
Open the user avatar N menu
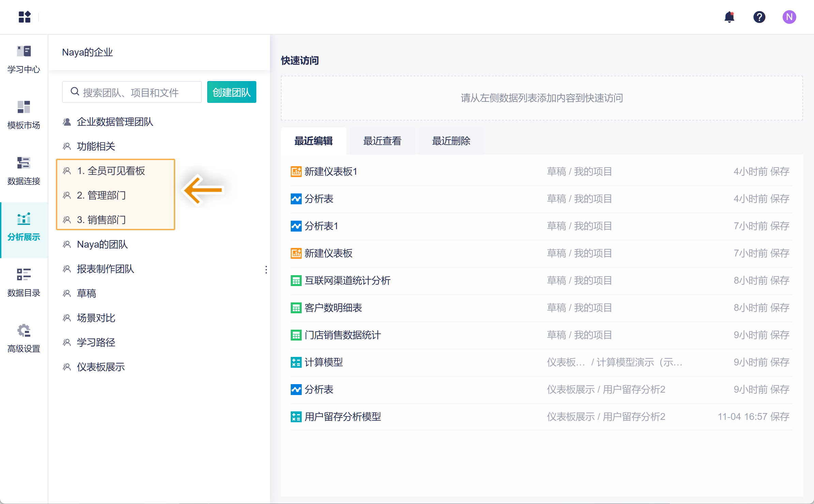click(x=789, y=17)
